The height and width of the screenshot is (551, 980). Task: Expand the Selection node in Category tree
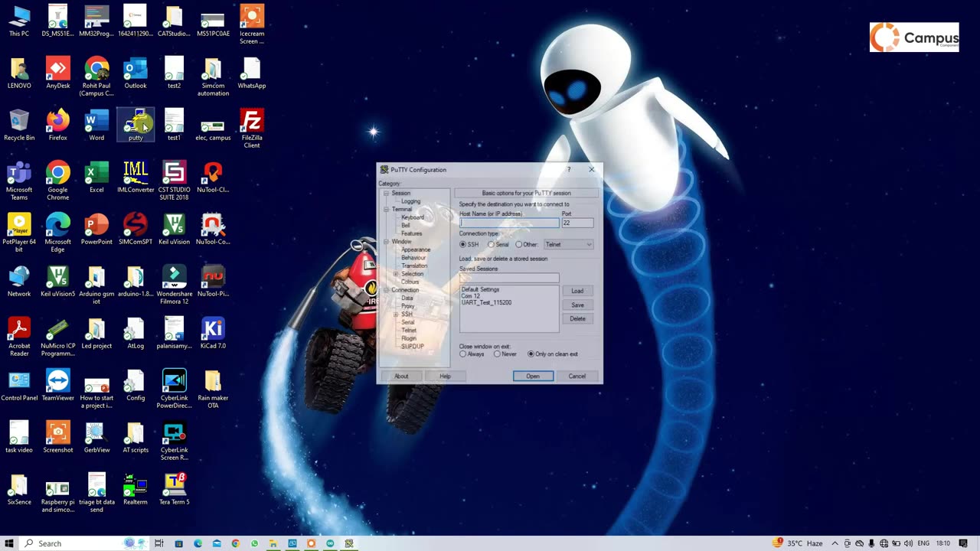click(396, 274)
